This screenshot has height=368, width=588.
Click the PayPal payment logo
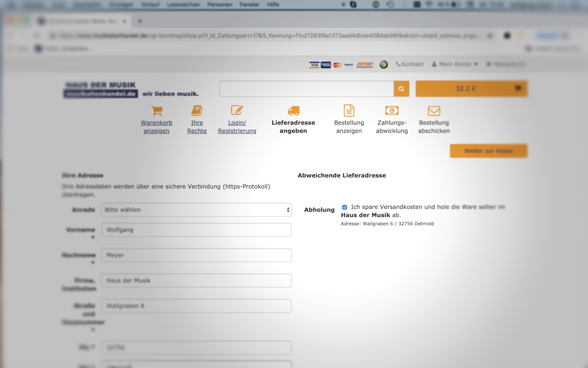click(x=349, y=65)
